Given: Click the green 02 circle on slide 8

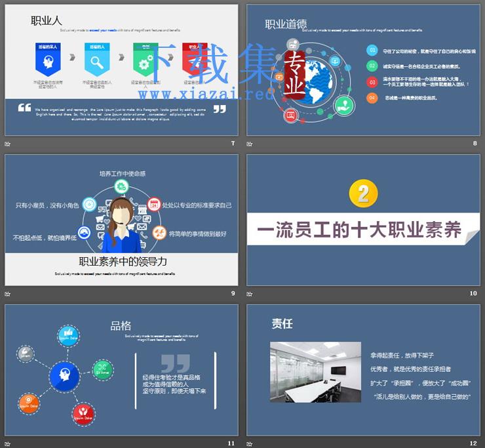Looking at the screenshot, I should 372,66.
